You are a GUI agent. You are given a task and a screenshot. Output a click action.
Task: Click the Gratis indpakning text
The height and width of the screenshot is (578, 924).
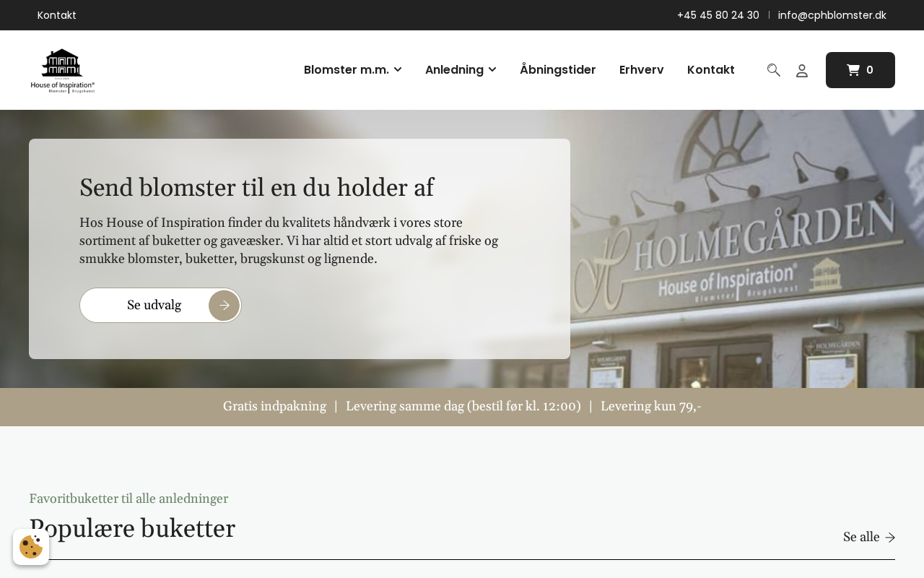tap(274, 407)
